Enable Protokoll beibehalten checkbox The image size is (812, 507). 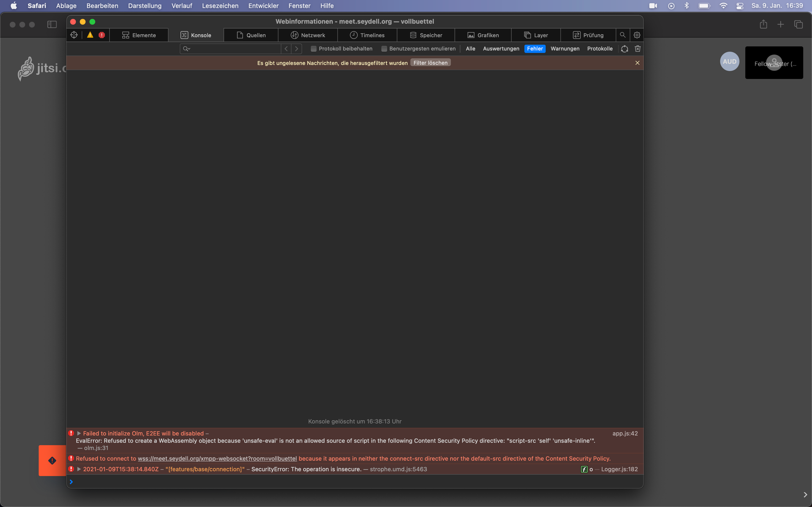coord(313,49)
